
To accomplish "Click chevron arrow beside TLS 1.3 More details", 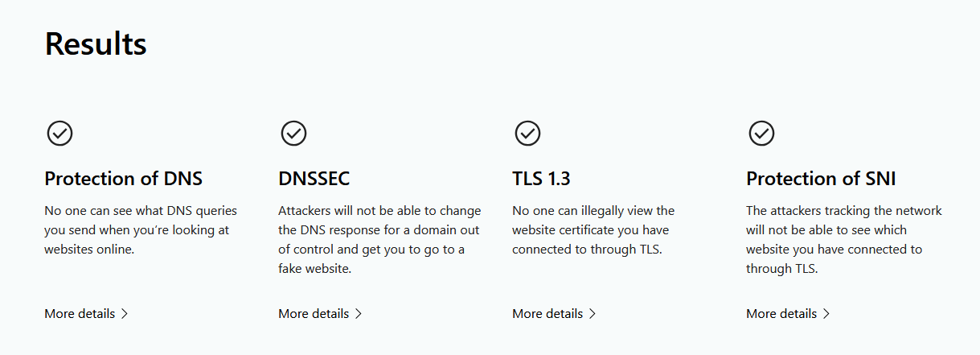I will [593, 314].
